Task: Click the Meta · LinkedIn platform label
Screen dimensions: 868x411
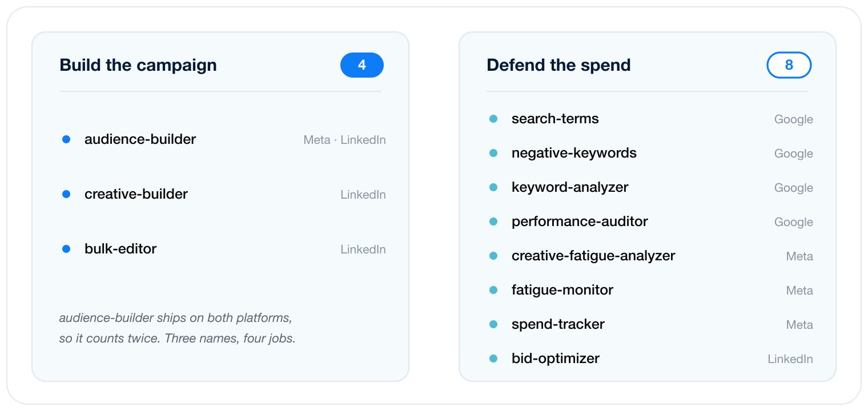Action: click(344, 140)
